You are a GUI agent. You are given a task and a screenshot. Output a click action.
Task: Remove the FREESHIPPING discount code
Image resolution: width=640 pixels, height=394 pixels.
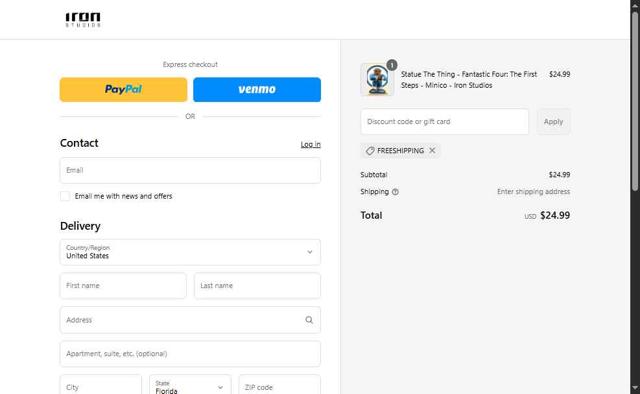432,151
